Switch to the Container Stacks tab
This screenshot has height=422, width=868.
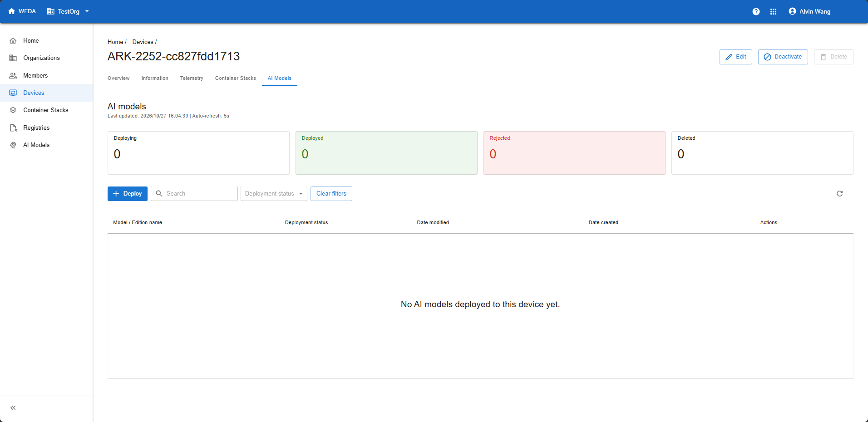click(236, 78)
